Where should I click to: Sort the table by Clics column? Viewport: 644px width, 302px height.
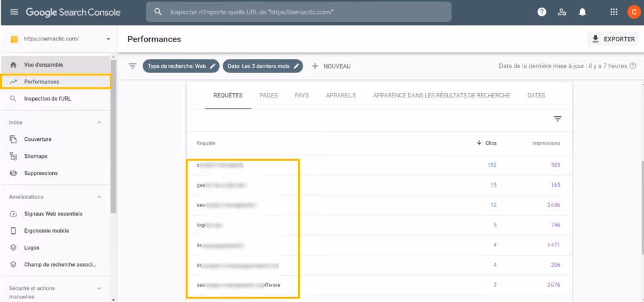487,143
